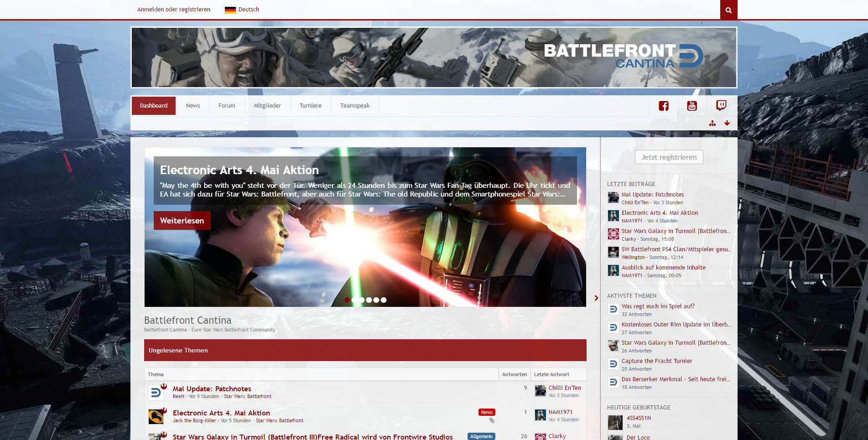This screenshot has height=440, width=868.
Task: Click the red down arrow icon
Action: pyautogui.click(x=727, y=123)
